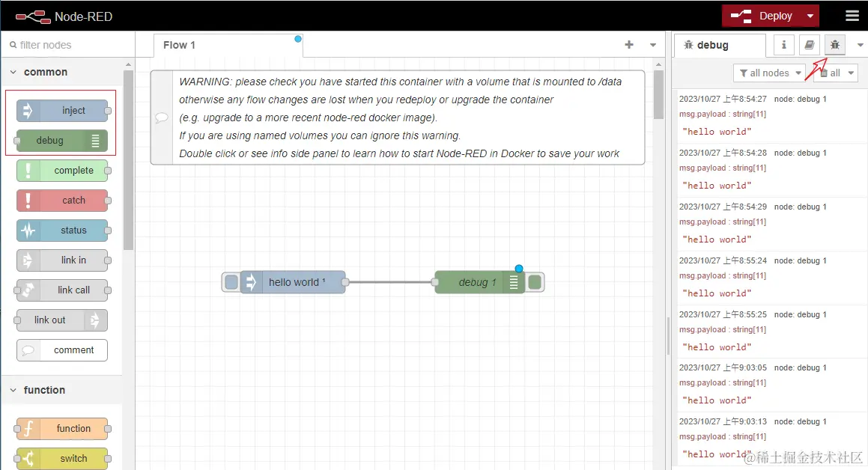Select the hello world inject node
Screen dimensions: 868x470
point(293,282)
